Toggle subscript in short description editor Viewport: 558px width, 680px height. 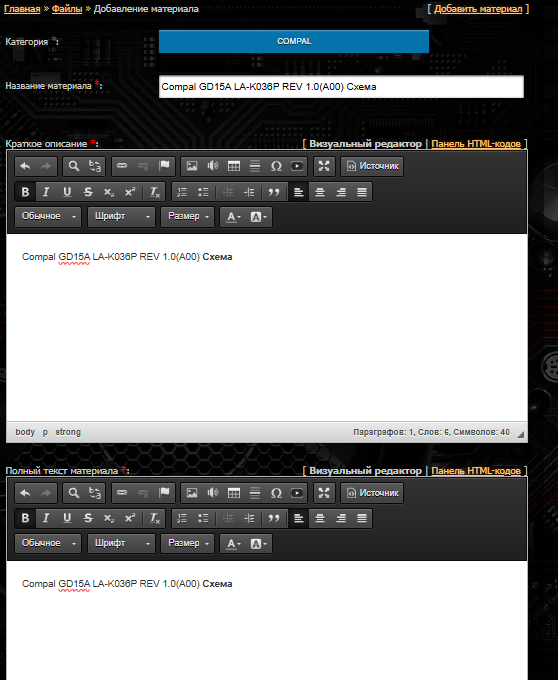coord(109,192)
